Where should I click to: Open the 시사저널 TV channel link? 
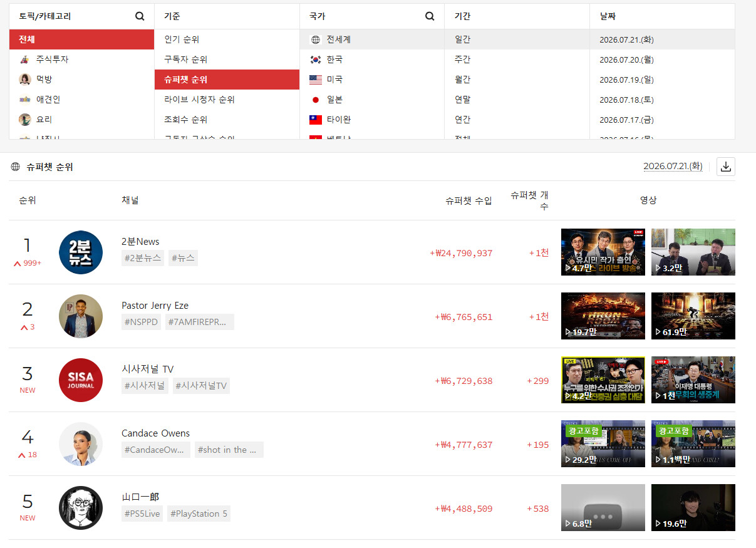coord(147,370)
